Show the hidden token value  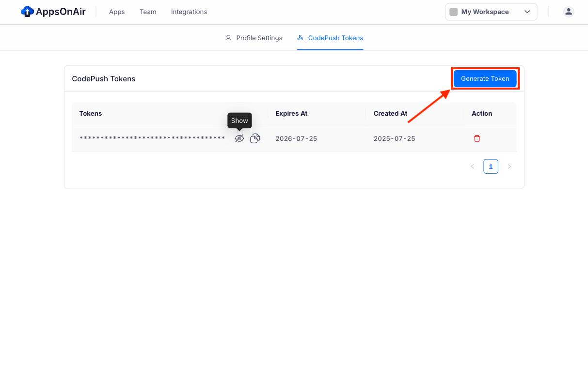point(239,138)
